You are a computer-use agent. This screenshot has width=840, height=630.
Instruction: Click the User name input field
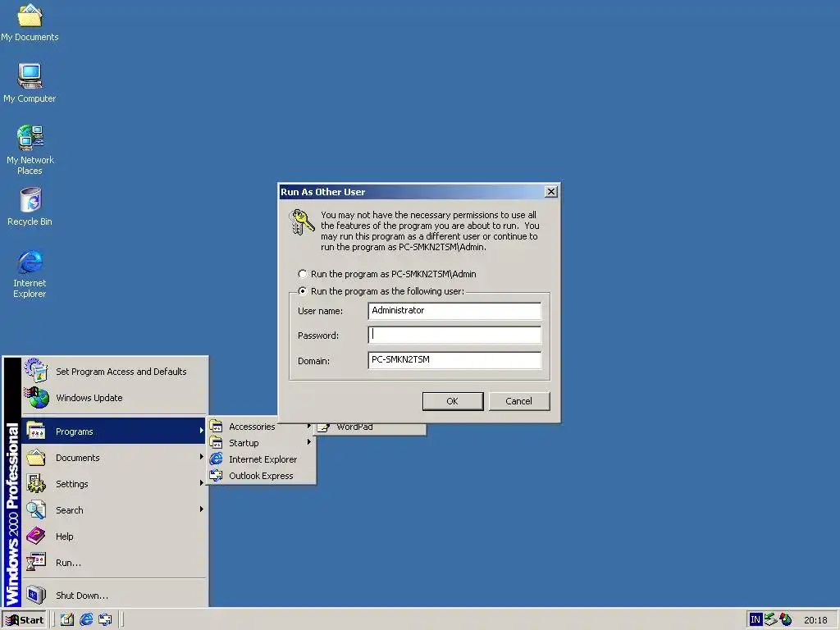pos(454,311)
